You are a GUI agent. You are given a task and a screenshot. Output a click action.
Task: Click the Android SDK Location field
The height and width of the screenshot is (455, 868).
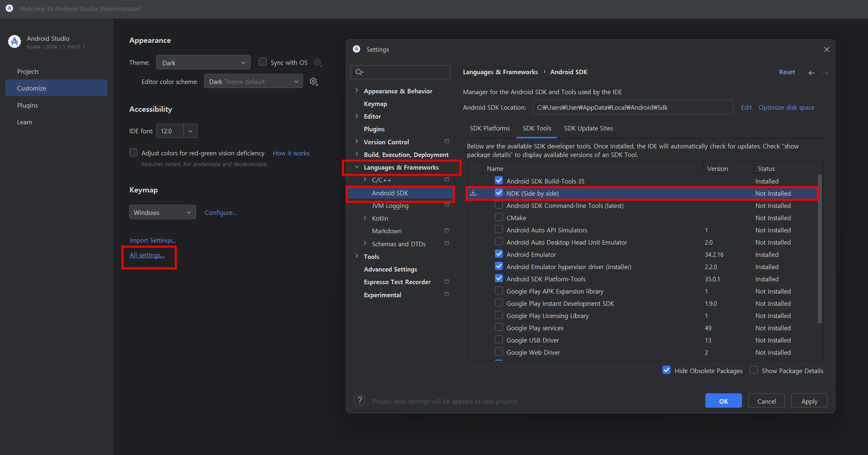(x=633, y=107)
